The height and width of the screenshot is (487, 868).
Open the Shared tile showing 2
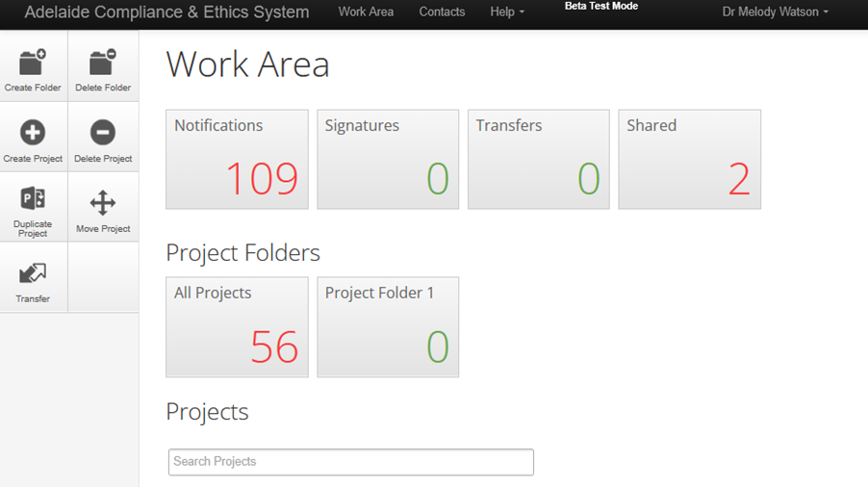coord(690,160)
